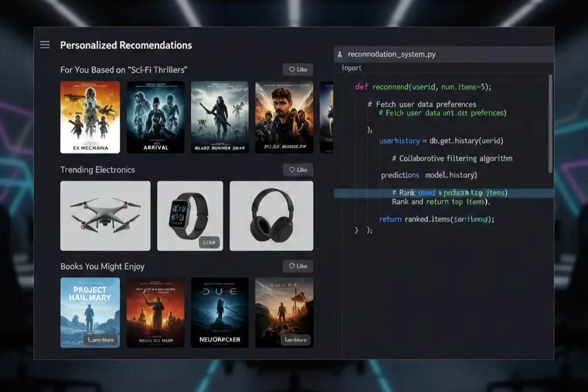Open the Arrival movie poster
Screen dimensions: 588x392
pyautogui.click(x=154, y=117)
